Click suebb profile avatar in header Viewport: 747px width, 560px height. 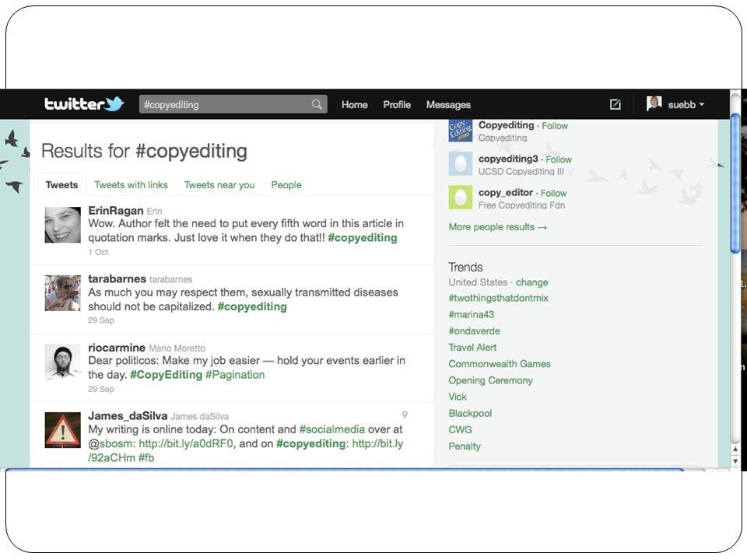[654, 103]
